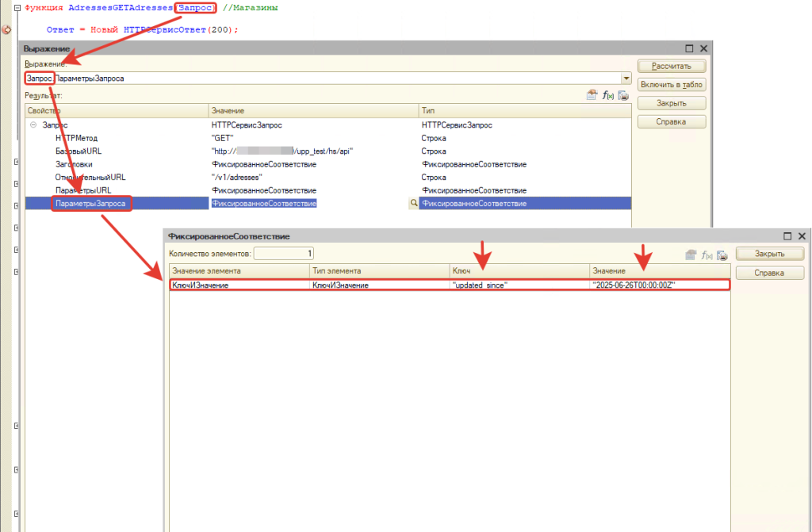The width and height of the screenshot is (812, 532).
Task: Open Справка in the Выражение window
Action: tap(671, 122)
